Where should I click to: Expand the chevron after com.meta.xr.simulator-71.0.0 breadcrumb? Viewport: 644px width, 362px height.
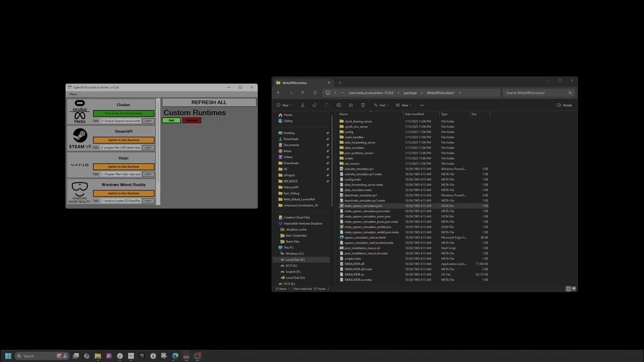click(398, 93)
